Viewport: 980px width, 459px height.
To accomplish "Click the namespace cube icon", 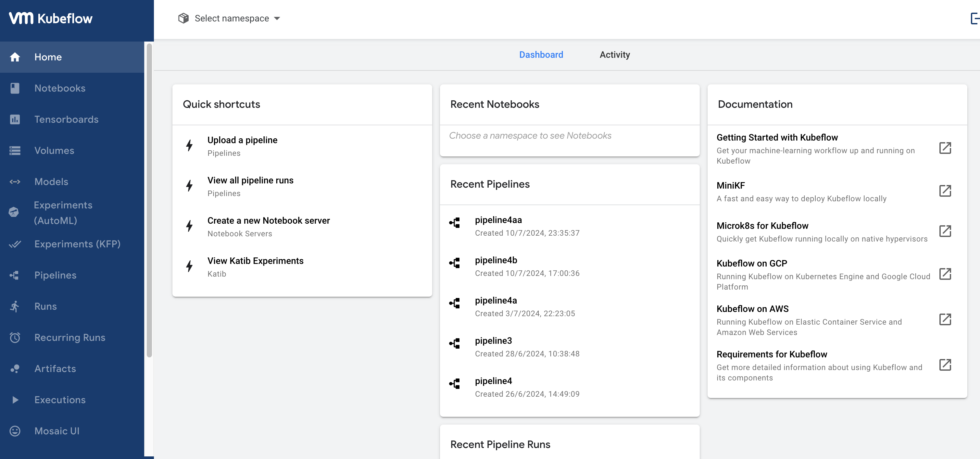I will tap(183, 18).
